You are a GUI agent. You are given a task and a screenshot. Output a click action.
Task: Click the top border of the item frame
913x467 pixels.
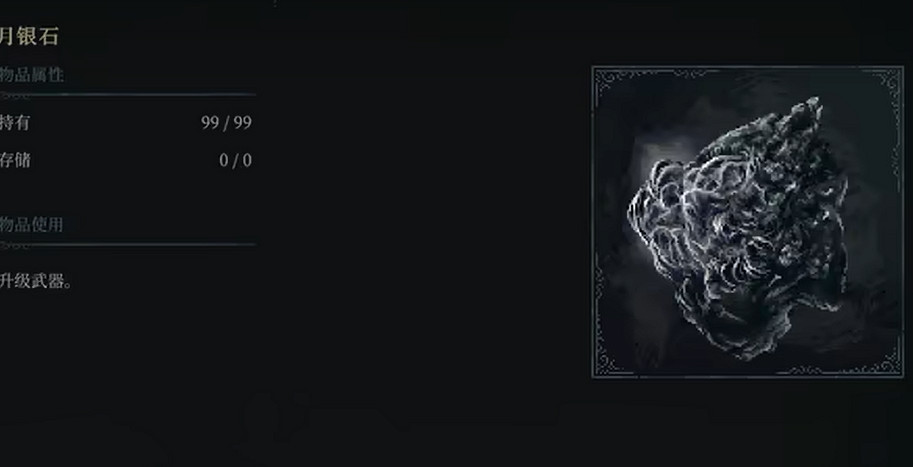point(748,68)
